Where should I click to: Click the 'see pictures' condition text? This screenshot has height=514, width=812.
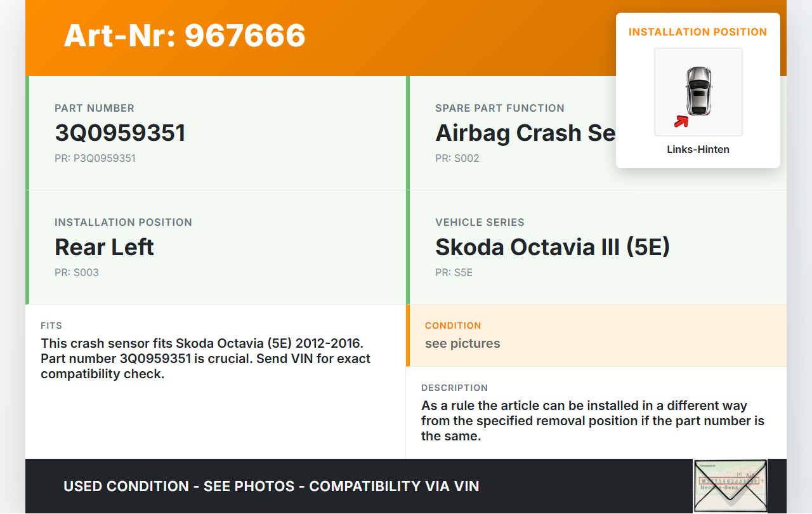pos(462,343)
